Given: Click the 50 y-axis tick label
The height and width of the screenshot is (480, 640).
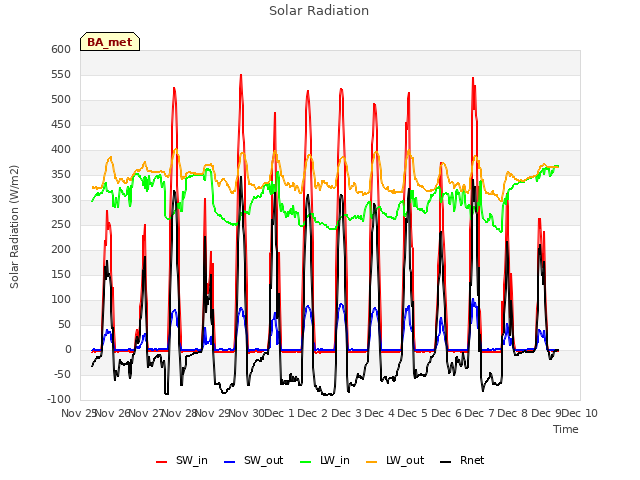Looking at the screenshot, I should coord(64,325).
